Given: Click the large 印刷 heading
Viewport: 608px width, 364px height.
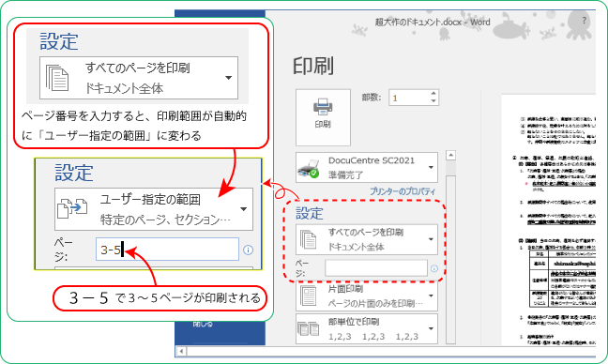Looking at the screenshot, I should pos(313,66).
